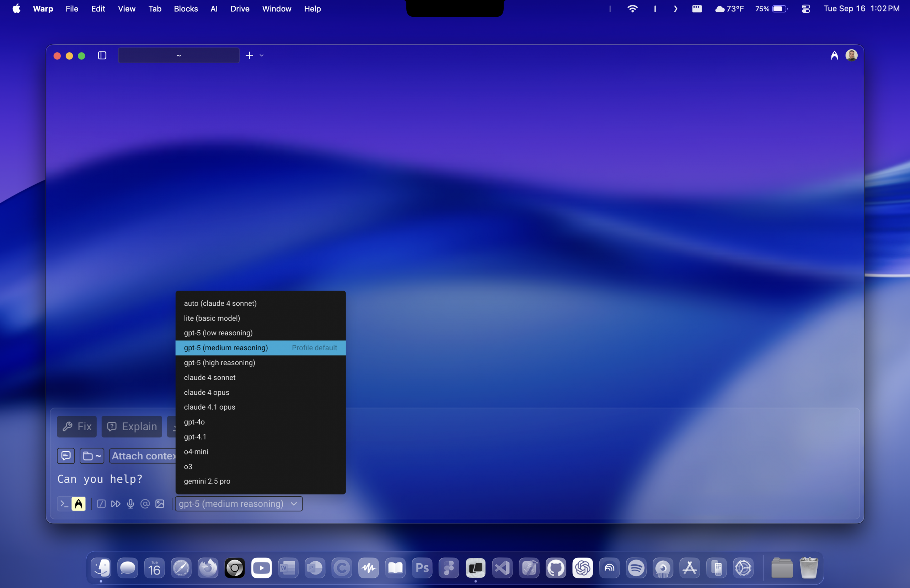The height and width of the screenshot is (588, 910).
Task: Switch input to terminal command mode
Action: (64, 503)
